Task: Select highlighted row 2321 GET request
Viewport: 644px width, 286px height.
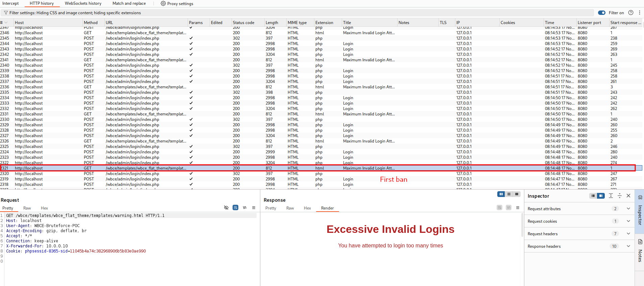Action: (x=321, y=168)
